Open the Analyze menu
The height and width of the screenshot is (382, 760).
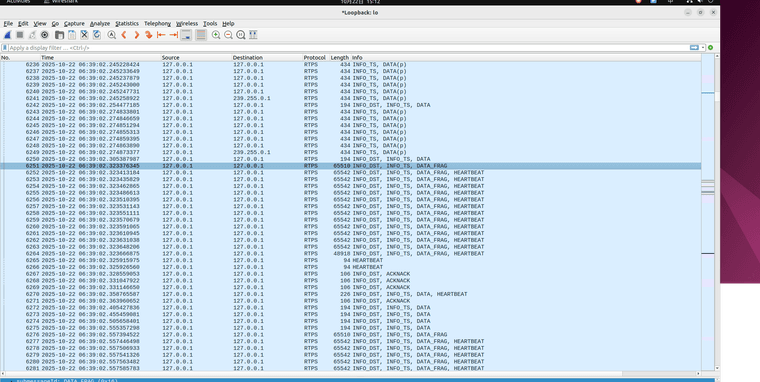point(100,23)
